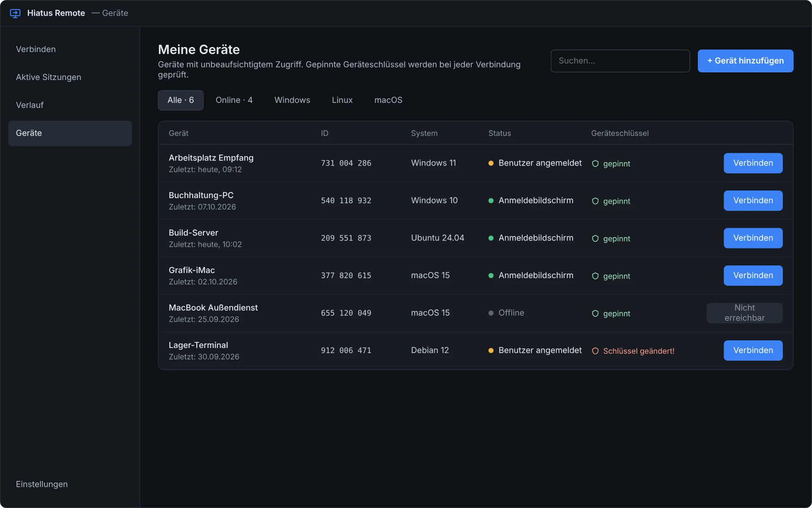812x508 pixels.
Task: Click the Gerät hinzufügen button
Action: (x=745, y=61)
